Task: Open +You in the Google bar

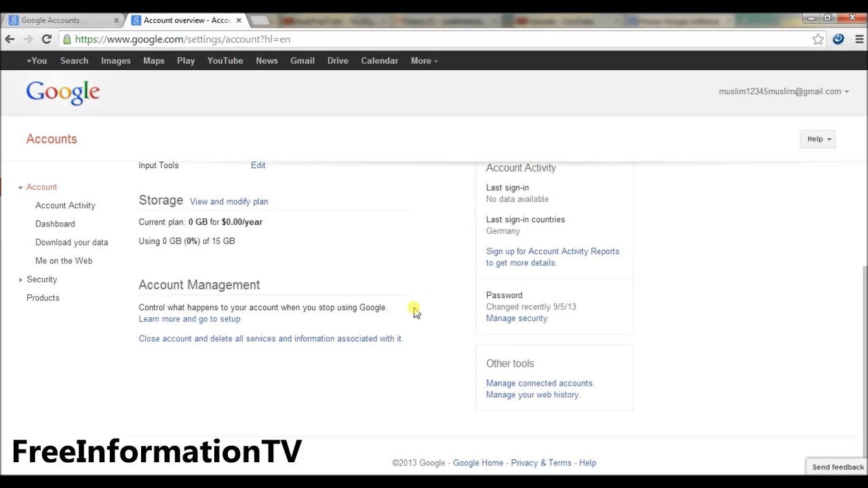Action: coord(37,61)
